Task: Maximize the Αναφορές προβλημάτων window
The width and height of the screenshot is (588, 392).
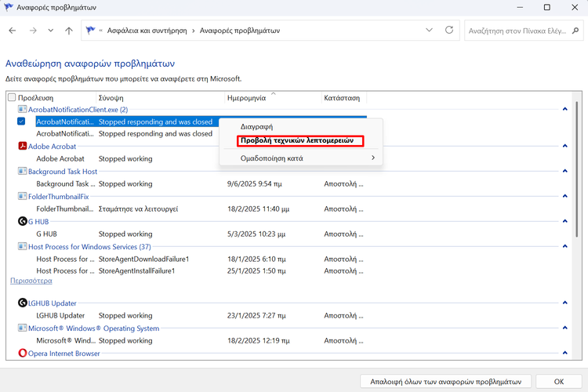Action: [x=546, y=7]
